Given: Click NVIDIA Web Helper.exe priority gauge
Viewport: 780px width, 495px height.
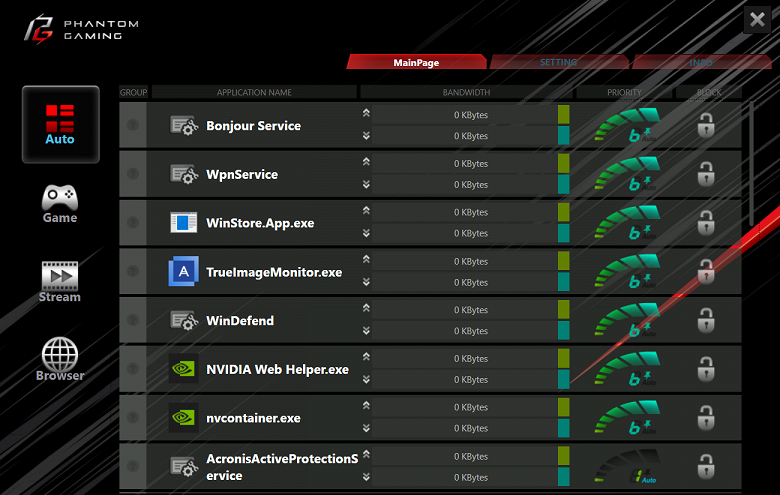Looking at the screenshot, I should click(x=627, y=368).
